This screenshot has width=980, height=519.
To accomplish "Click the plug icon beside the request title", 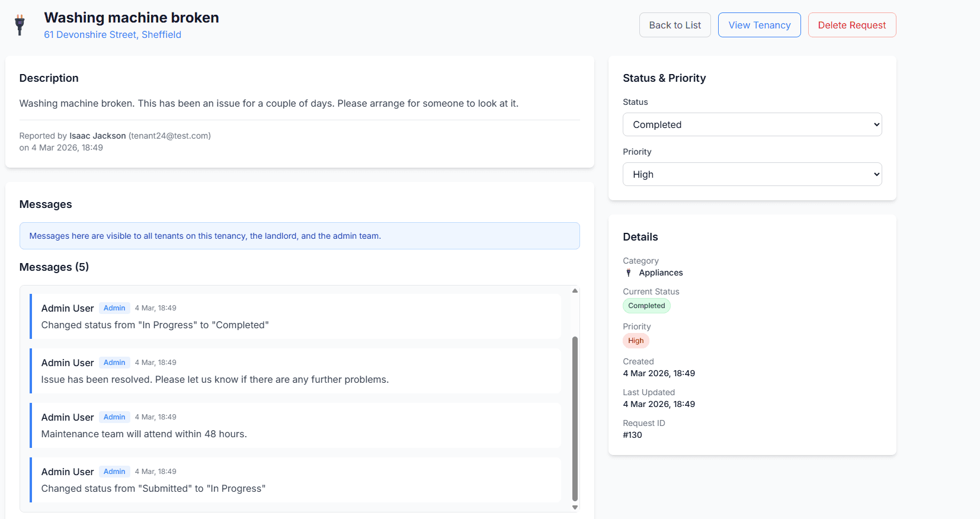I will (20, 25).
